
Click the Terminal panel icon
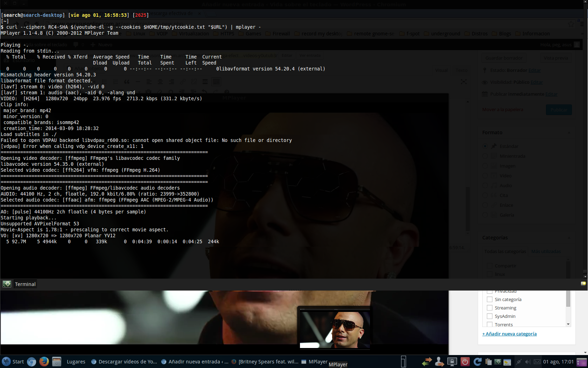[7, 284]
